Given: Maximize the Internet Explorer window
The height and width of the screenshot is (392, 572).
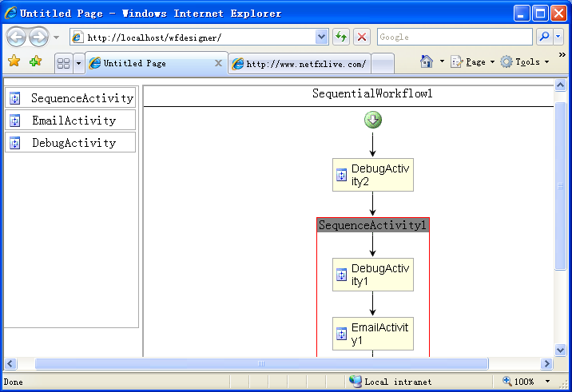Looking at the screenshot, I should (x=540, y=14).
